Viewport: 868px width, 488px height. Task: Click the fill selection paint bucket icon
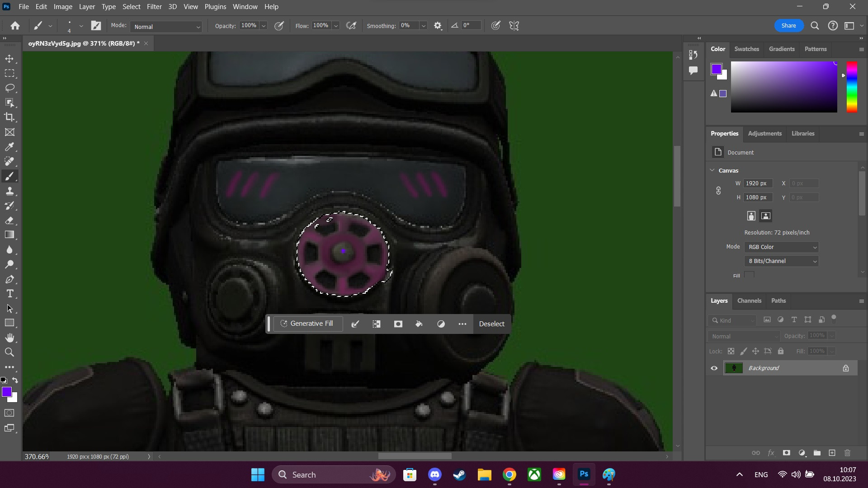[419, 324]
